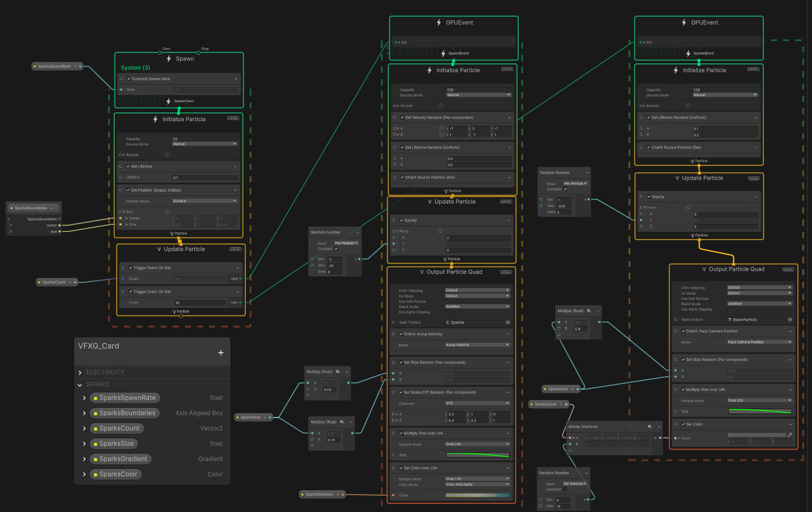Uncheck Set Scale.XYZ Random block

[x=401, y=392]
